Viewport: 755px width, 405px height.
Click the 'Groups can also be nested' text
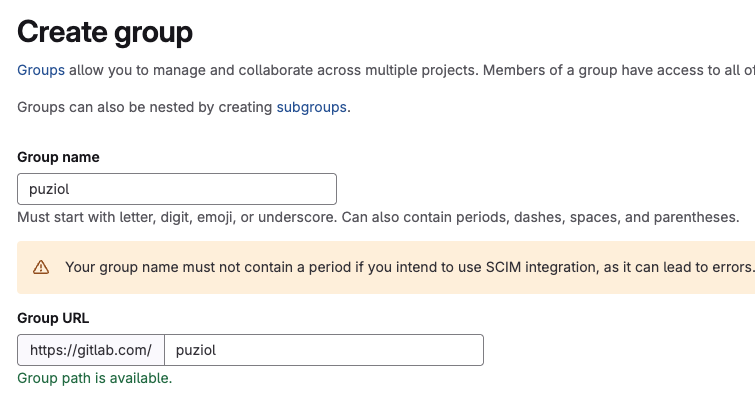(x=145, y=107)
